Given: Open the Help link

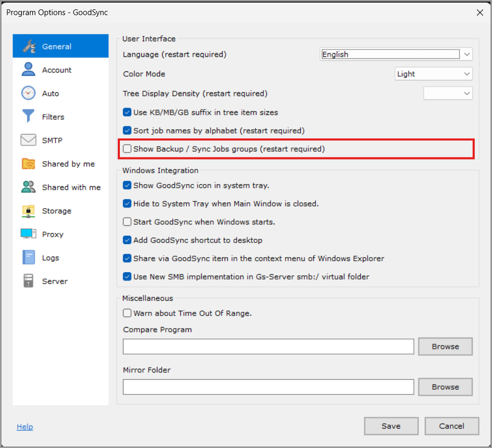Looking at the screenshot, I should coord(25,427).
